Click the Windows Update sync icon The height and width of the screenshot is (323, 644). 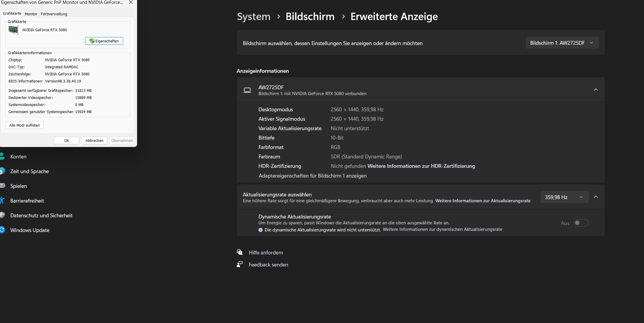point(2,230)
